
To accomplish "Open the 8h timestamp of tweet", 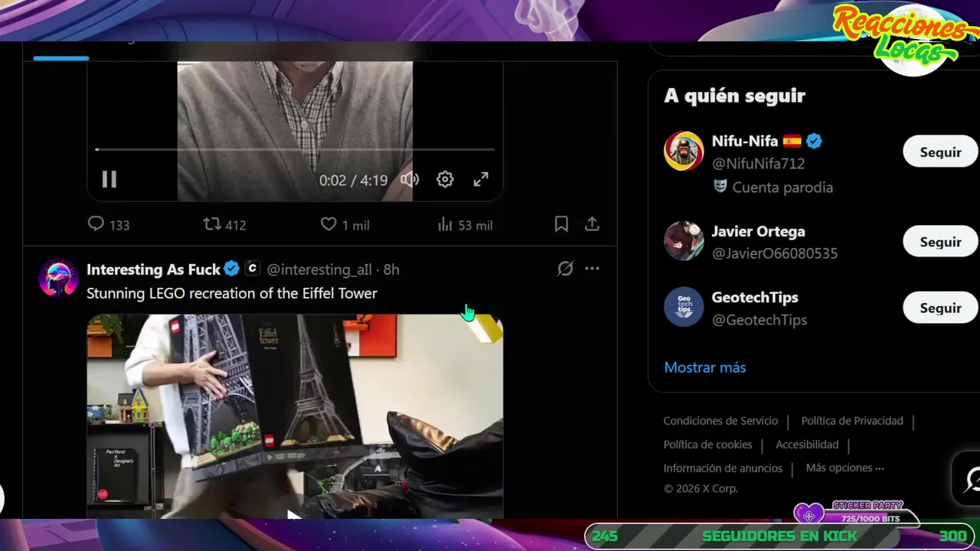I will (391, 269).
